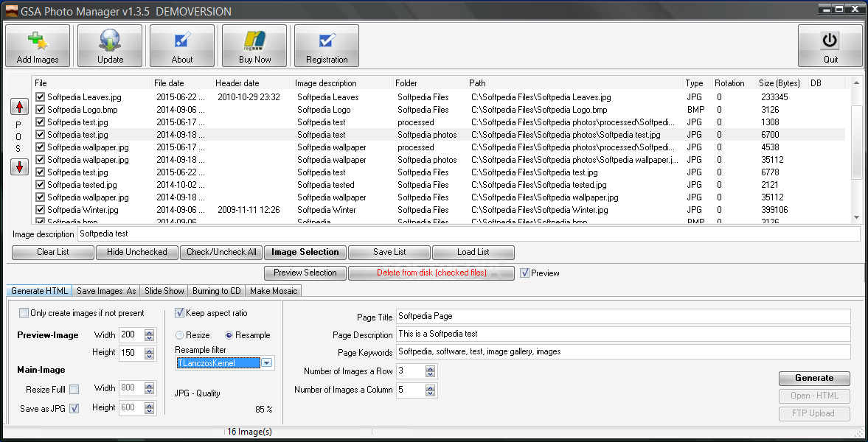
Task: Uncheck Softpedia Logo.bmp checkbox
Action: (40, 110)
